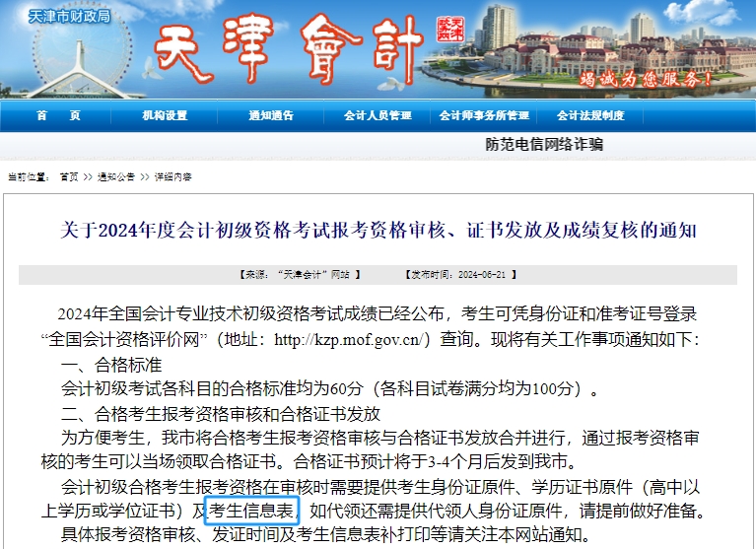Open the 机构设置 navigation menu
The width and height of the screenshot is (756, 549).
(165, 116)
